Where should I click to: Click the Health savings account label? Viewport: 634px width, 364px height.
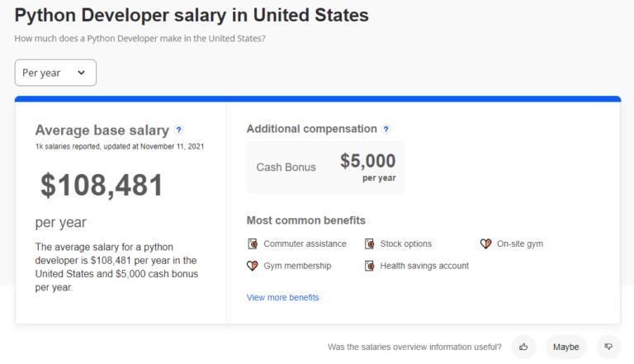(424, 266)
